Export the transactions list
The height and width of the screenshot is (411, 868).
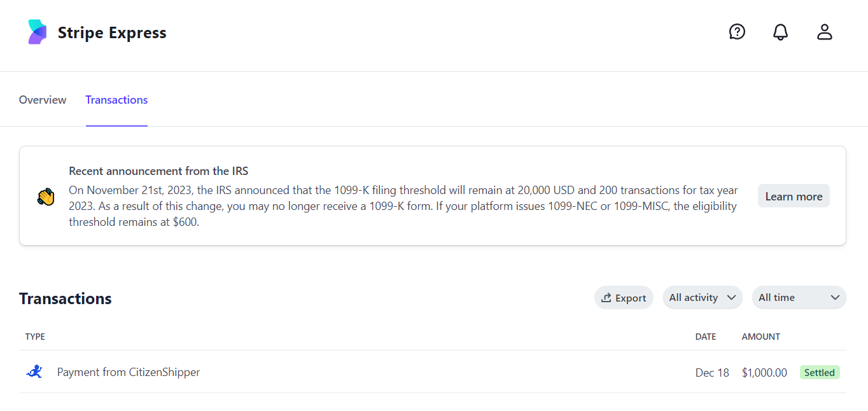624,298
